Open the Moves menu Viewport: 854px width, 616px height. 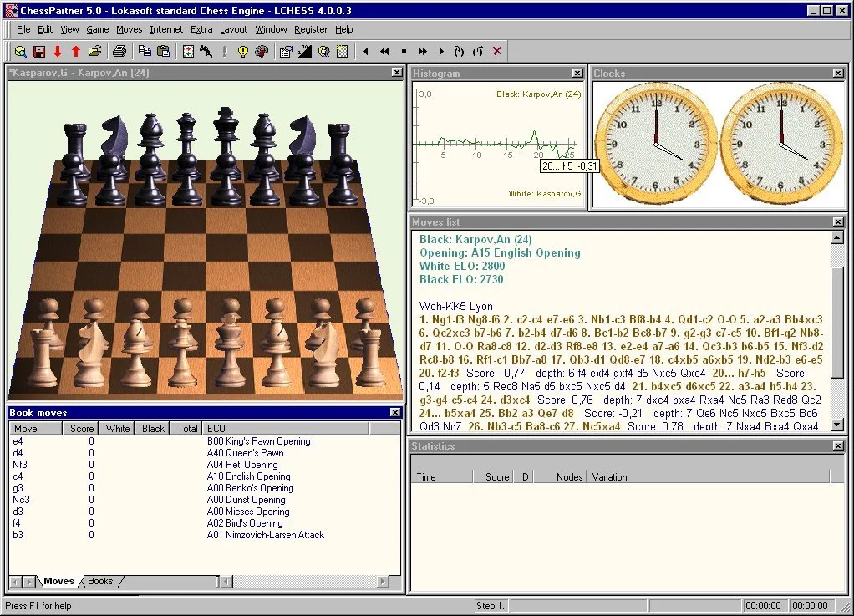[x=130, y=29]
